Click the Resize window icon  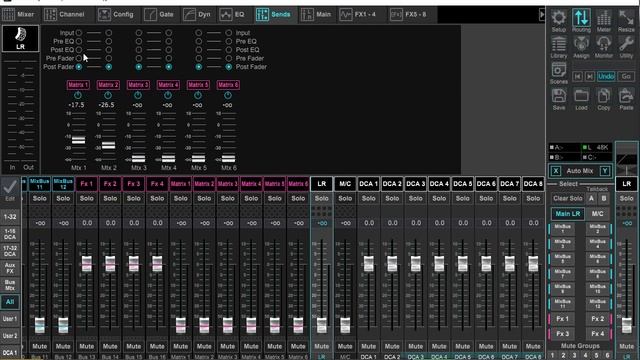pos(626,18)
